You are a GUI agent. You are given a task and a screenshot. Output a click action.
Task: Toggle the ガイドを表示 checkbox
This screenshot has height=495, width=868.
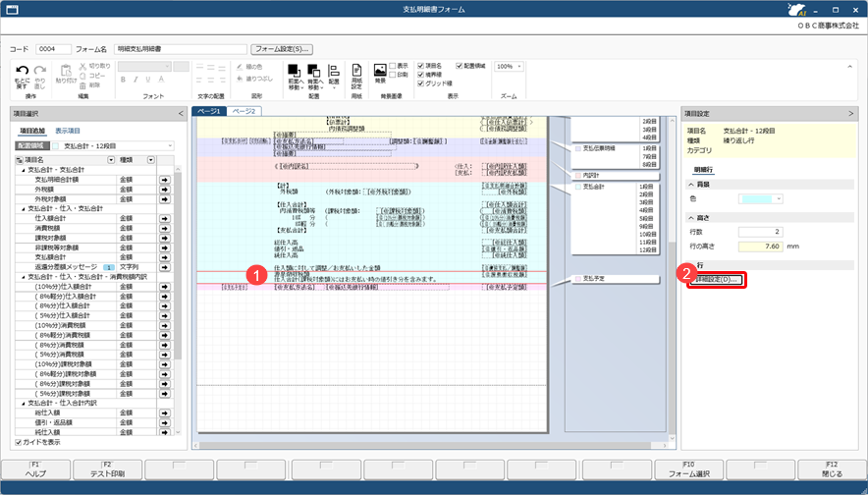[19, 442]
